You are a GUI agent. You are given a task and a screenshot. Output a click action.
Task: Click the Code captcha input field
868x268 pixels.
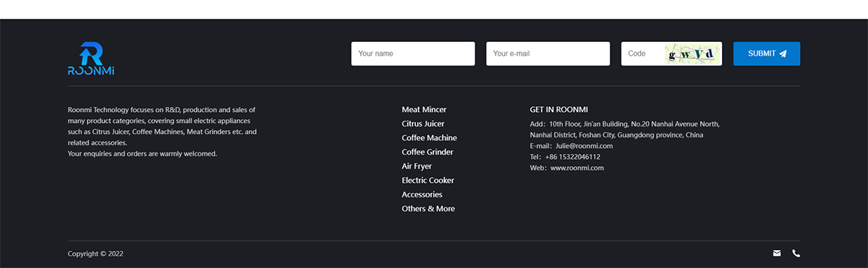643,53
